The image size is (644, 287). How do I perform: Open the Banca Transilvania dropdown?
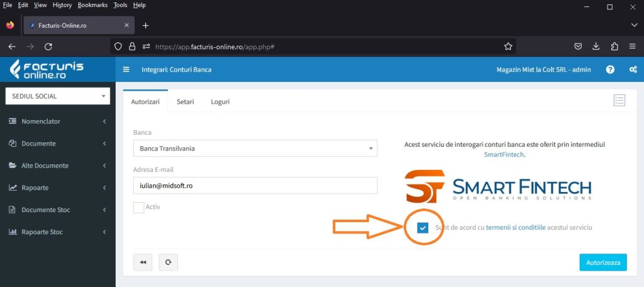coord(255,149)
